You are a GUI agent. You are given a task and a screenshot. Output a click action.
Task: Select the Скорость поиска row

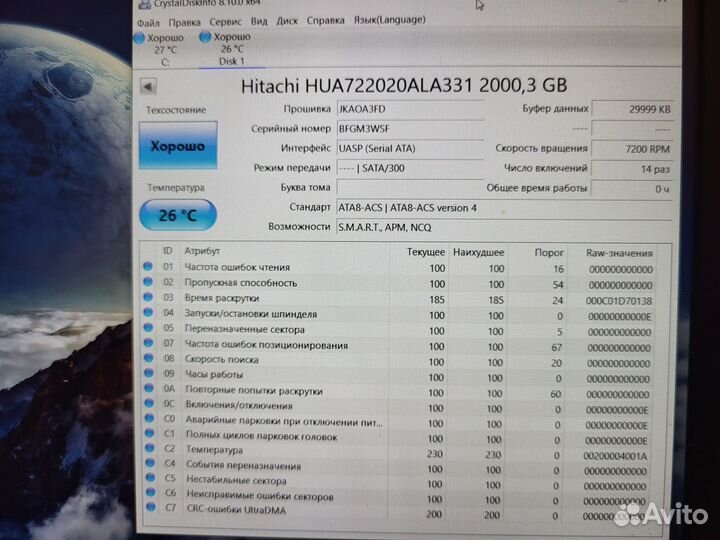399,361
